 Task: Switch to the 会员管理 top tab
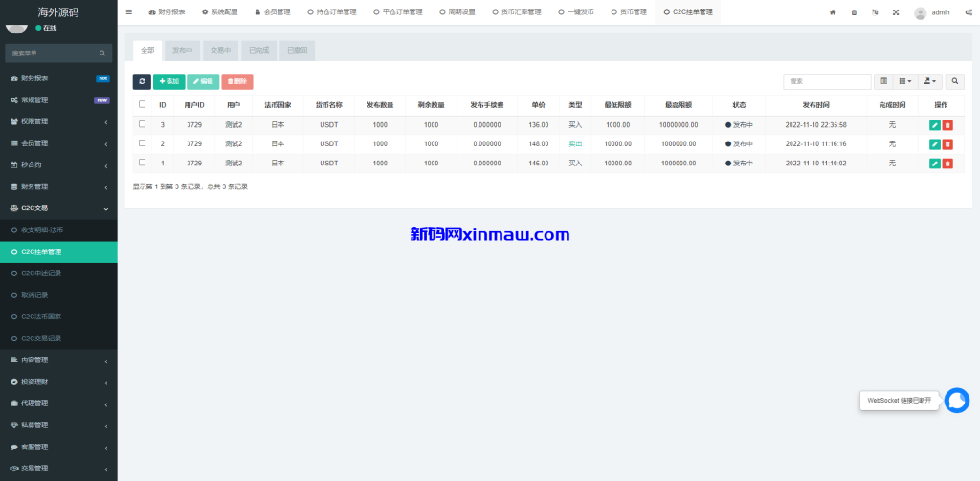click(273, 11)
